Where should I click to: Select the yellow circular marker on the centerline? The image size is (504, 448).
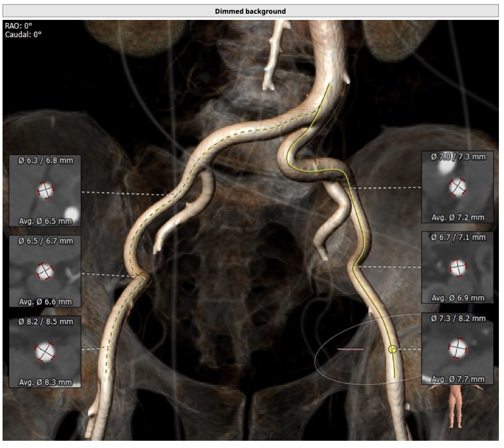point(392,349)
